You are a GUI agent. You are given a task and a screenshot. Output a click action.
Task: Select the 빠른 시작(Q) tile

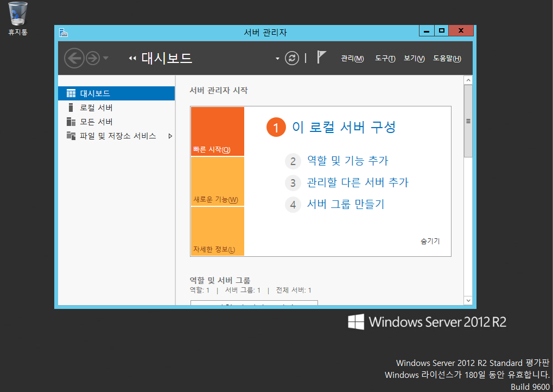click(x=218, y=131)
